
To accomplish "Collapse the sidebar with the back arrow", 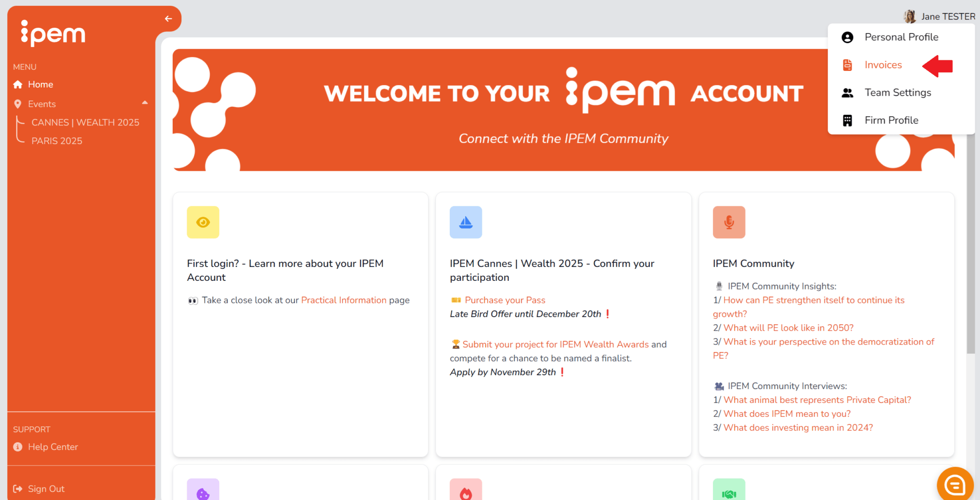I will [x=168, y=19].
